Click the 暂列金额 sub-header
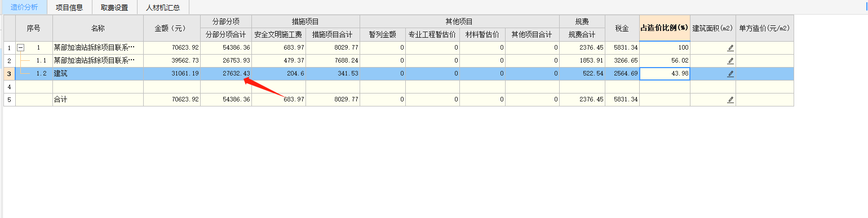868x218 pixels. pyautogui.click(x=383, y=35)
